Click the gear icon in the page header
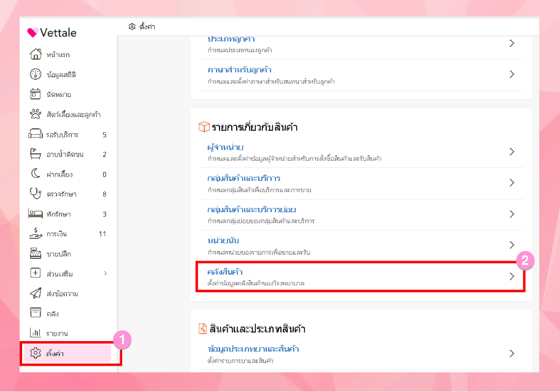Screen dimensions: 560x392 tap(132, 26)
